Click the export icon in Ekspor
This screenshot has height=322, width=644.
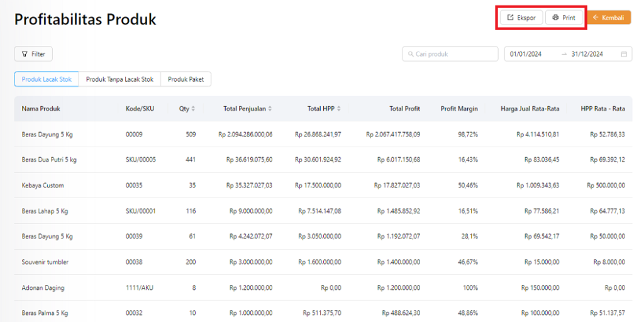click(x=511, y=18)
